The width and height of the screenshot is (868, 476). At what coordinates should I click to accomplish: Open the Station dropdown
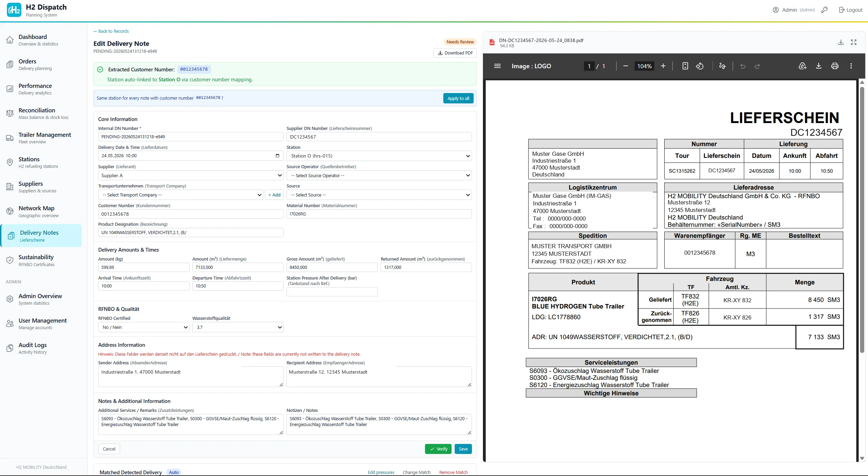379,156
